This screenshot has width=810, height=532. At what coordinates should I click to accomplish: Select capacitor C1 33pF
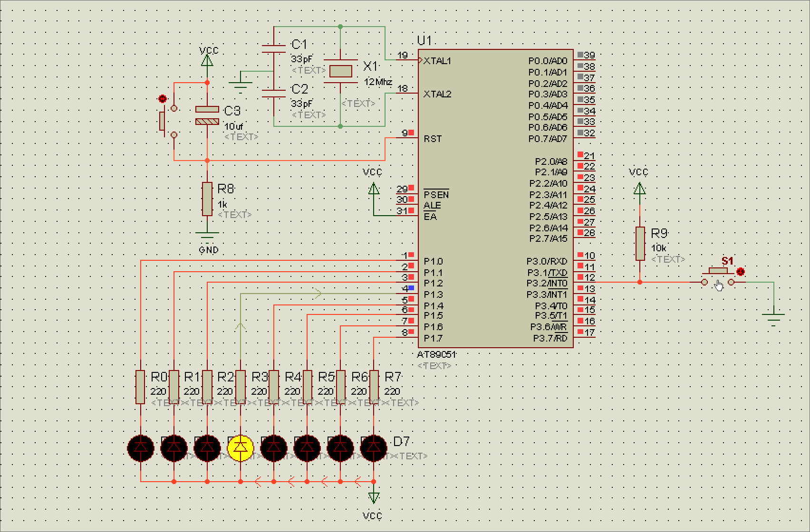pos(274,48)
